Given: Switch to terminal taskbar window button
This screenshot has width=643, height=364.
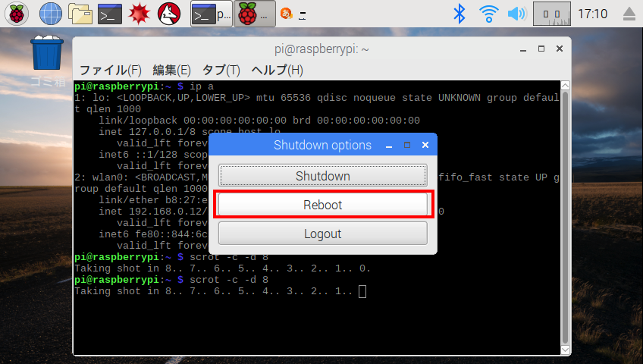Looking at the screenshot, I should [212, 14].
